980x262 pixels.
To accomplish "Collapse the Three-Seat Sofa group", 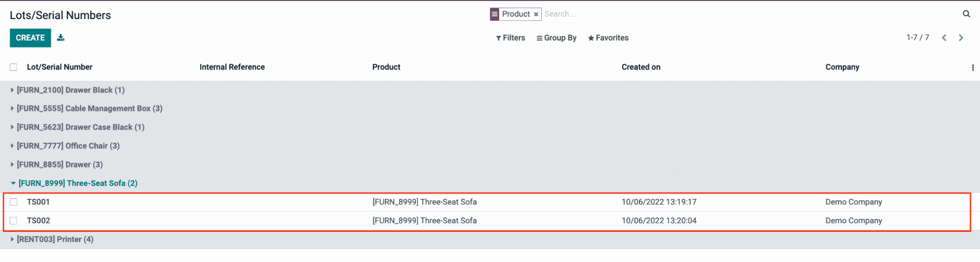I will pyautogui.click(x=77, y=183).
